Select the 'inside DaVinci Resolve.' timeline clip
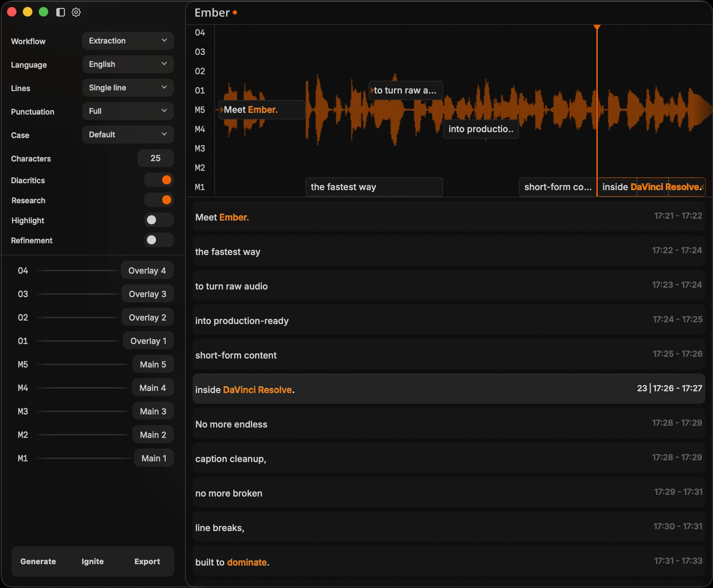This screenshot has width=713, height=588. click(651, 187)
